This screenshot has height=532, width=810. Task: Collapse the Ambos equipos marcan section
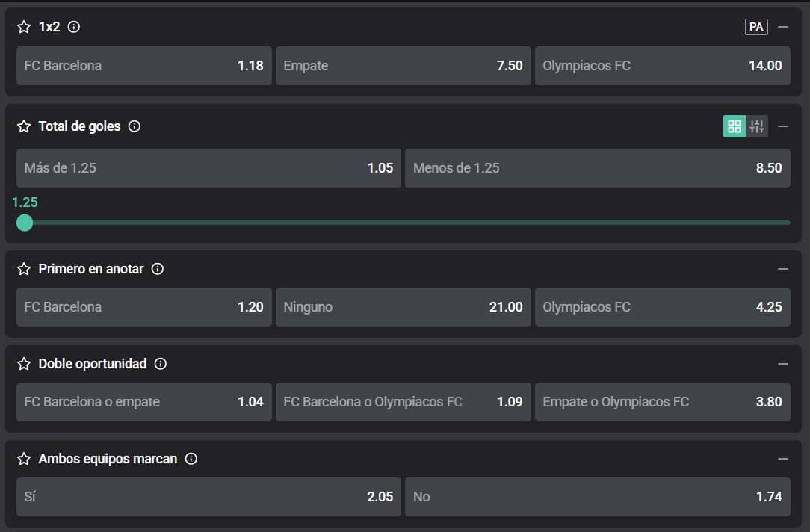click(x=783, y=459)
